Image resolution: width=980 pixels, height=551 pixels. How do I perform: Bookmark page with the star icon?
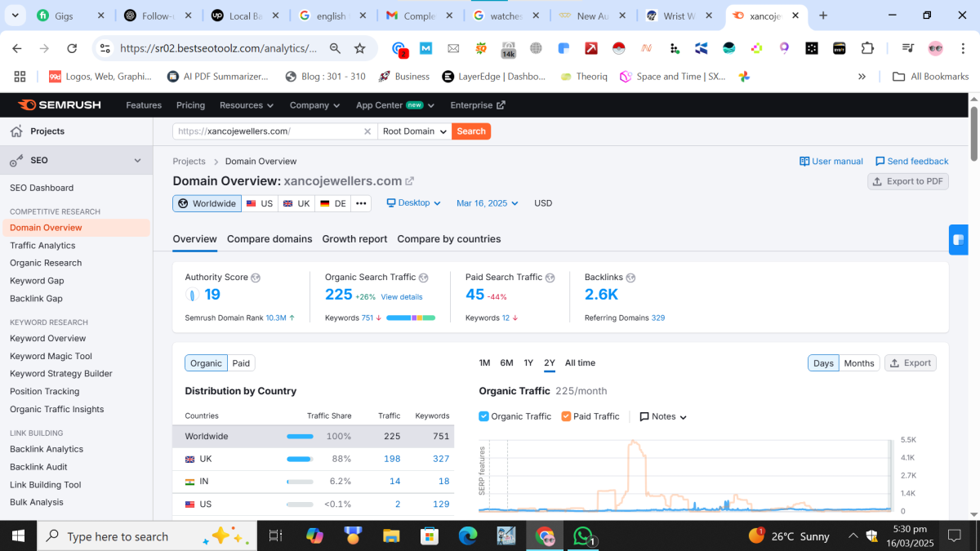click(x=359, y=49)
